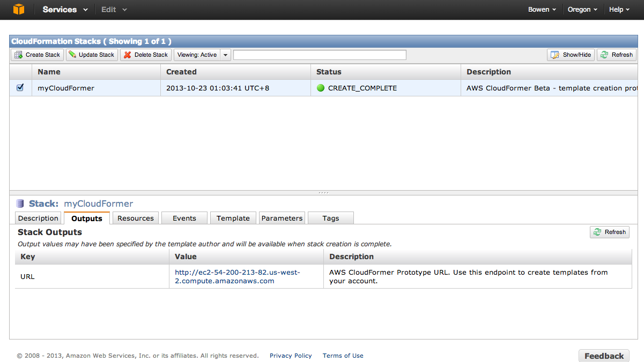Click the stack filter search field
Image resolution: width=644 pixels, height=362 pixels.
320,55
